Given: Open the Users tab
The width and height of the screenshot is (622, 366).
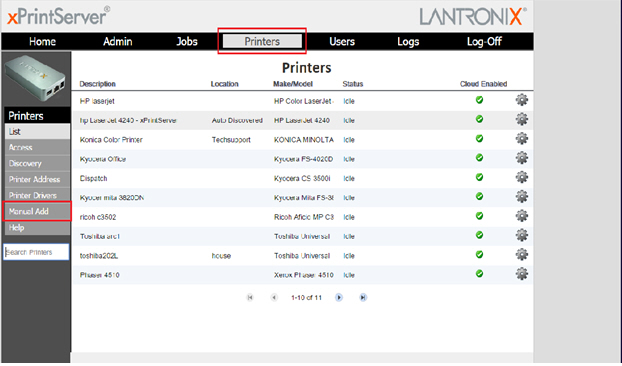Looking at the screenshot, I should pos(342,41).
